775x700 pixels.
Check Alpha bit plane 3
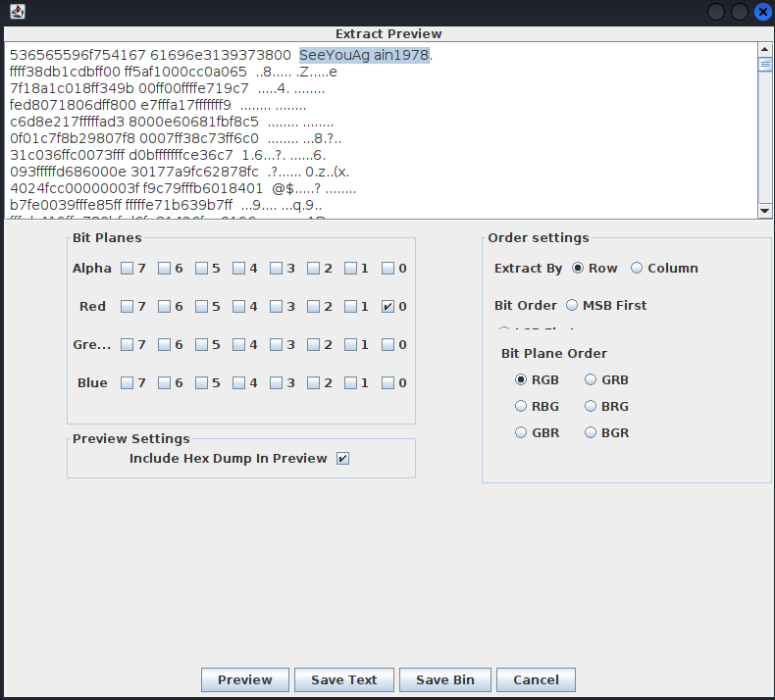click(x=276, y=269)
